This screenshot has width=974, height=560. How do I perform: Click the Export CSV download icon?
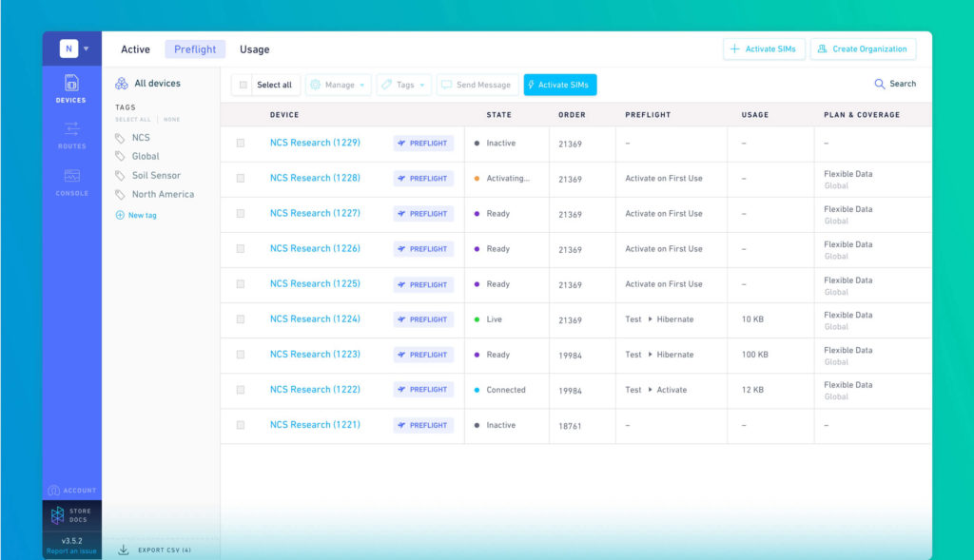(124, 550)
